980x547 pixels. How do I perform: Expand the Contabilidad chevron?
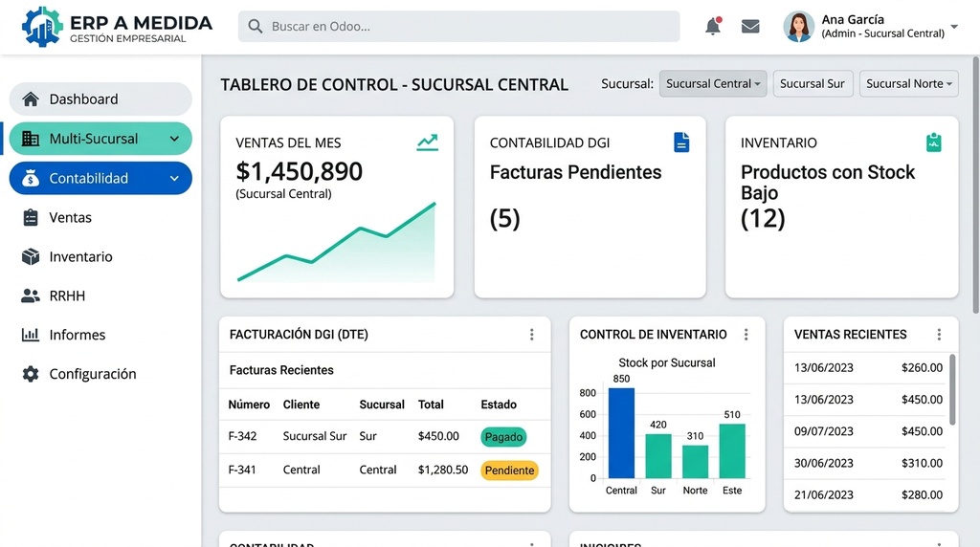(x=174, y=178)
